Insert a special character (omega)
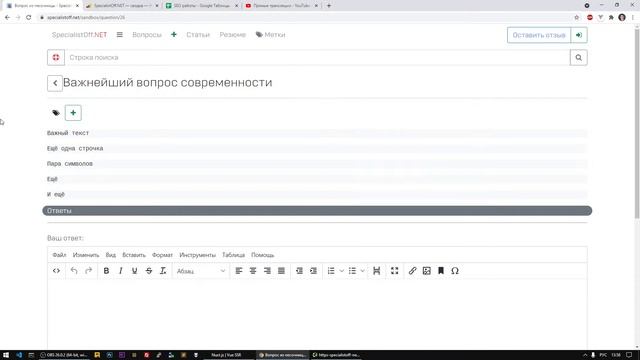640x360 pixels. point(455,271)
